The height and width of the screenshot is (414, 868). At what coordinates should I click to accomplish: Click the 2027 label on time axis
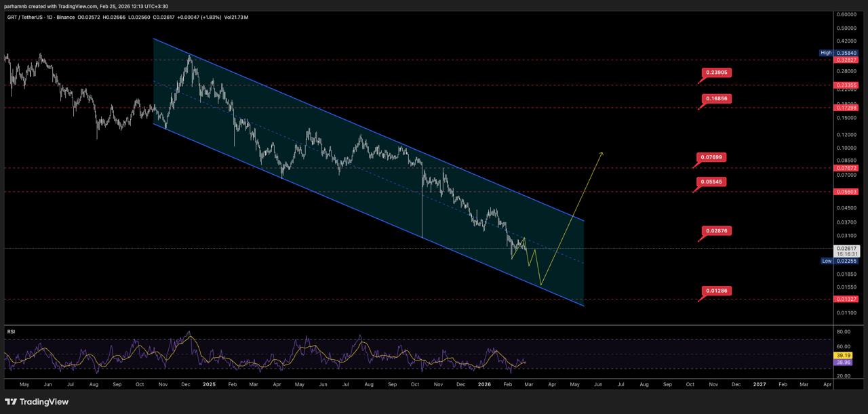coord(759,384)
